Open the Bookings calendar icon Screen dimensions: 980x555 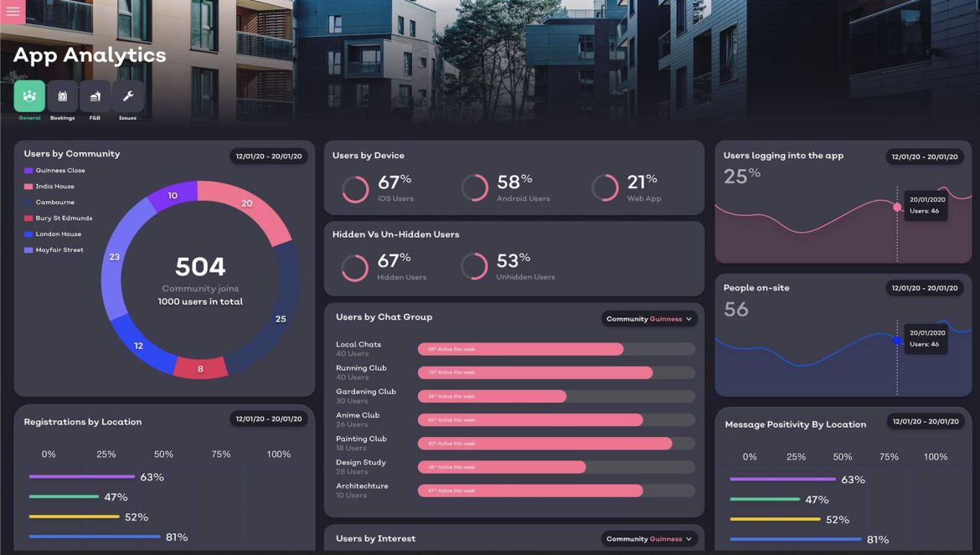click(x=62, y=96)
